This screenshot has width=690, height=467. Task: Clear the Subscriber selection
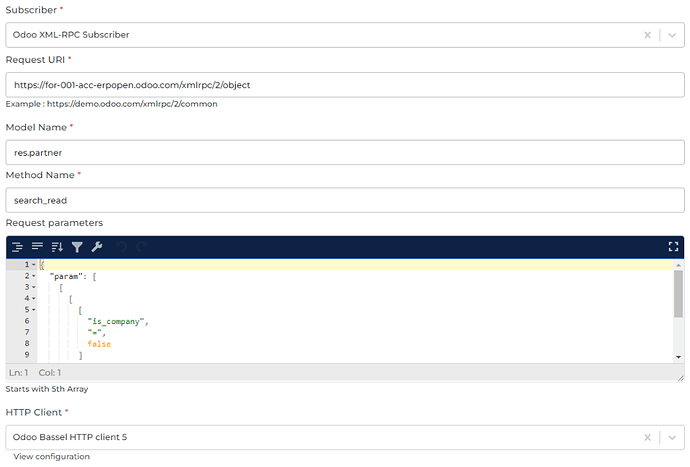coord(647,35)
